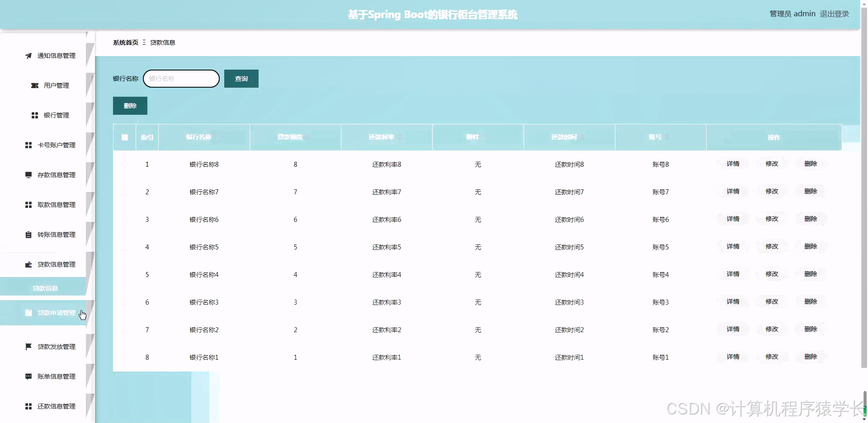868x423 pixels.
Task: Click 贷款信息 in the breadcrumb
Action: 163,42
